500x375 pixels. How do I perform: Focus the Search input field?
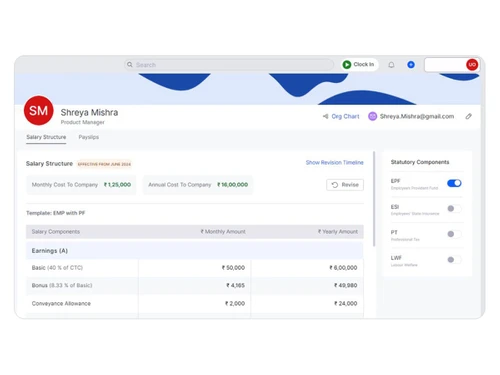229,65
